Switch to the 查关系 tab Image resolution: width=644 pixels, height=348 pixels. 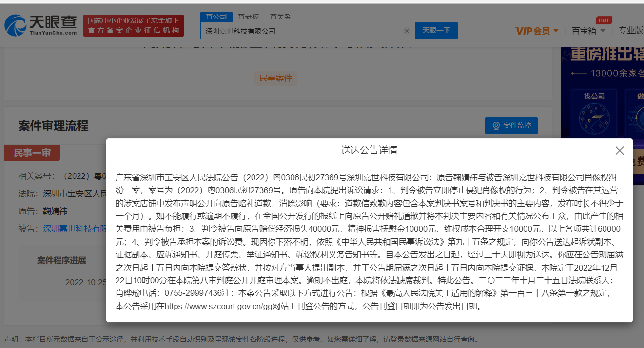[280, 17]
